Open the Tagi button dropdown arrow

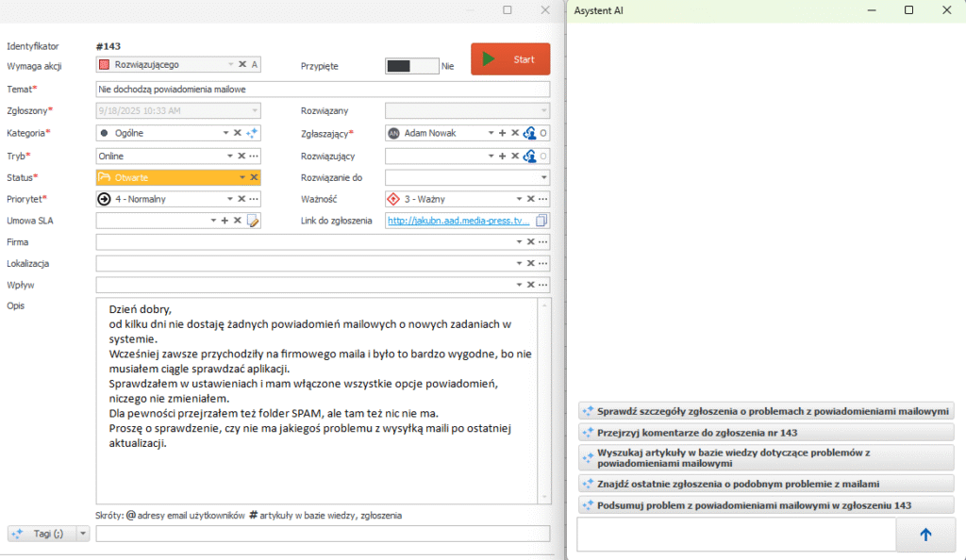click(83, 534)
